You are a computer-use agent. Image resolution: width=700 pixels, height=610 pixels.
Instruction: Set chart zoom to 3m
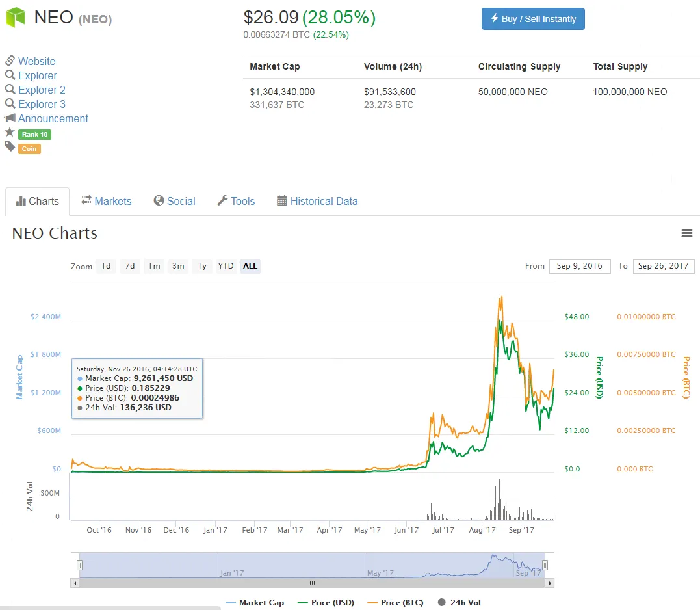pyautogui.click(x=178, y=266)
